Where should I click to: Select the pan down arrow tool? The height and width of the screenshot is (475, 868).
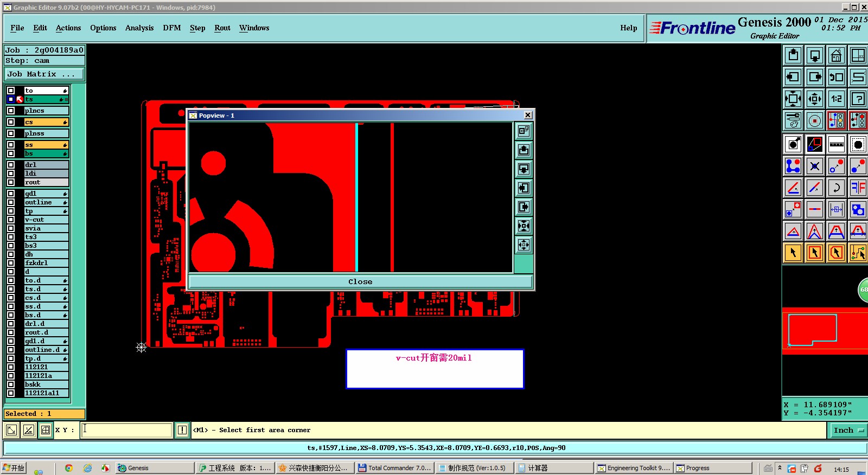tap(815, 55)
